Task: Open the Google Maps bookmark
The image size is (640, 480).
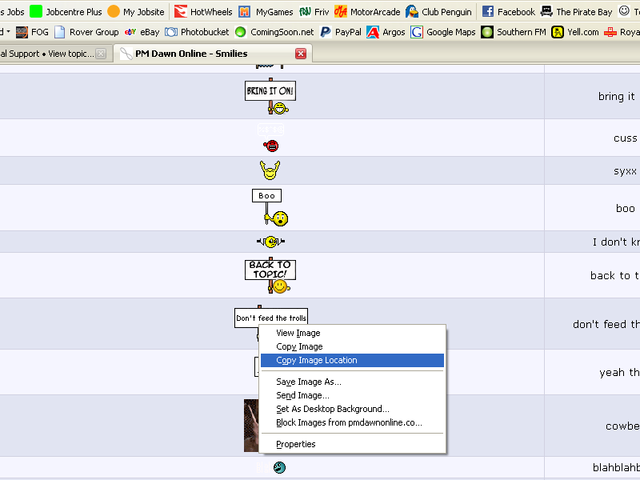Action: click(443, 32)
